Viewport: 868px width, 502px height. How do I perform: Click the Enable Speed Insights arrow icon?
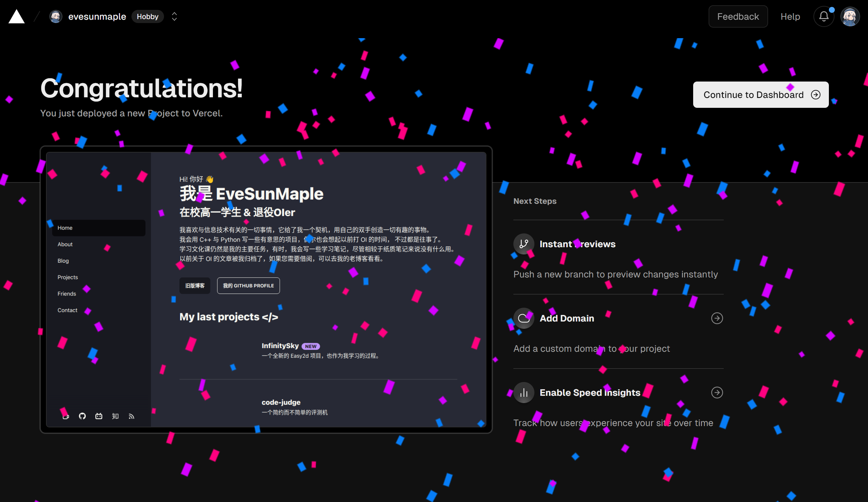(717, 393)
